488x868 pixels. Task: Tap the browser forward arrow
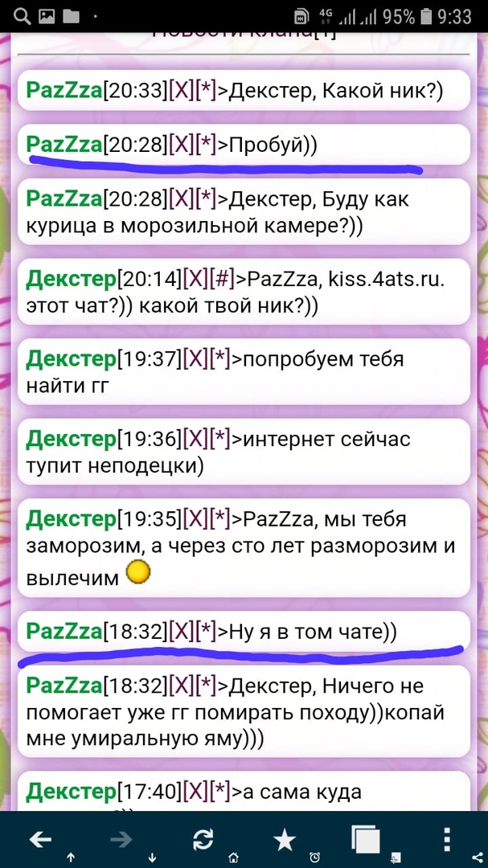click(121, 840)
